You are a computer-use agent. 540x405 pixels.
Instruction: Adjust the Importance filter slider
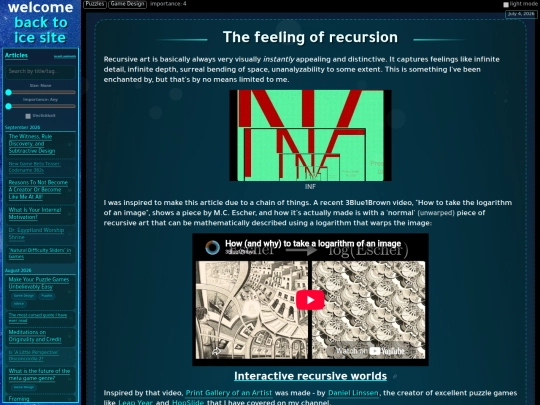click(40, 106)
